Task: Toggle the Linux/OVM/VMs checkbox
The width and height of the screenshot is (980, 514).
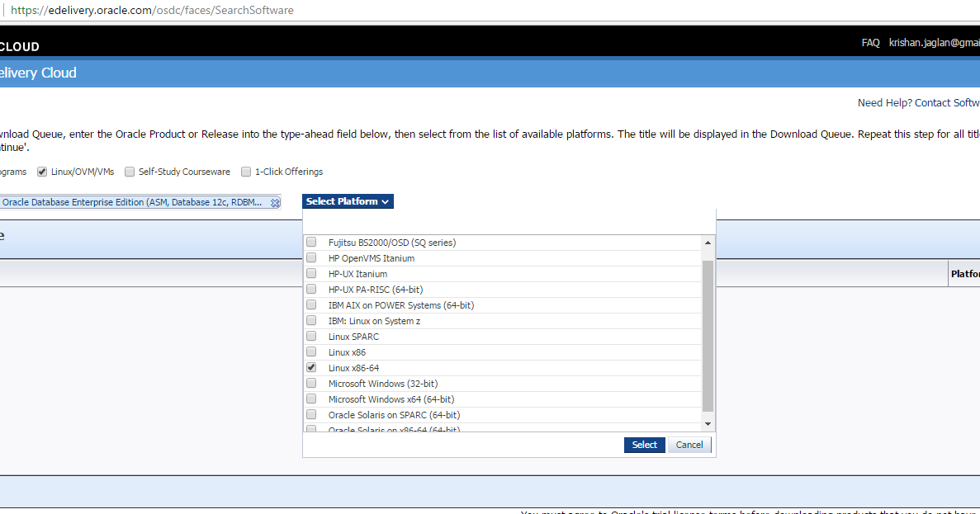Action: click(42, 172)
